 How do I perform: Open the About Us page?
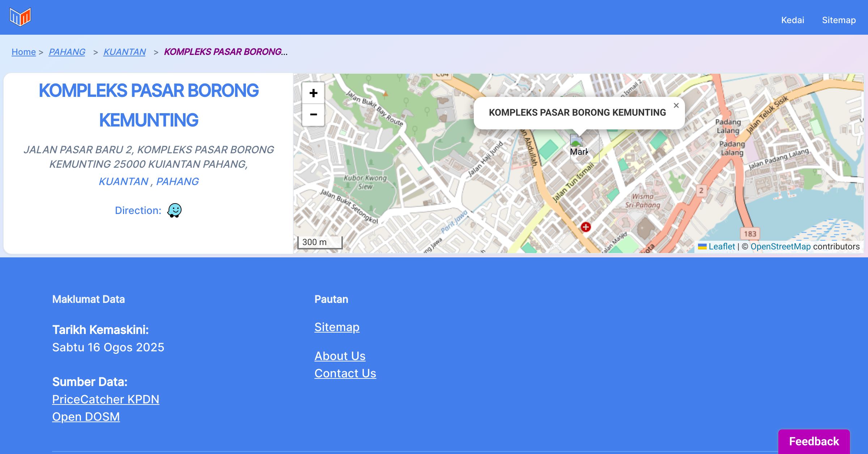(x=340, y=356)
